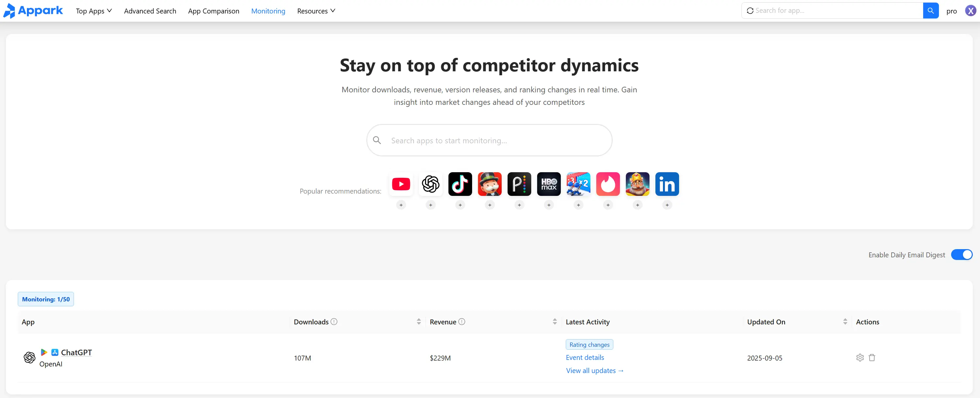
Task: Open the Advanced Search page
Action: click(x=150, y=11)
